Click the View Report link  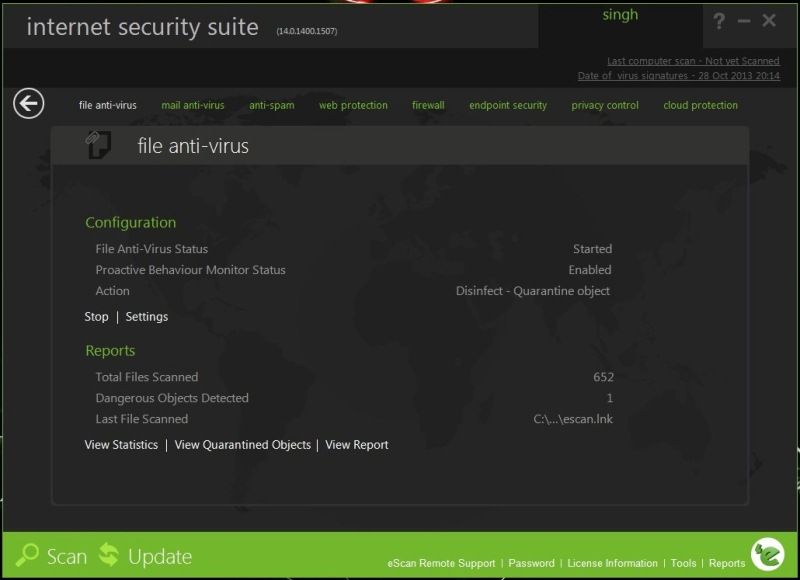[357, 445]
